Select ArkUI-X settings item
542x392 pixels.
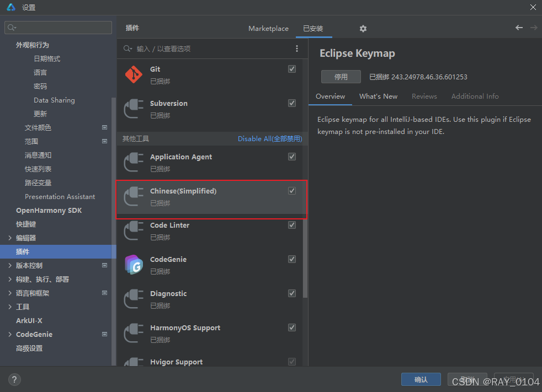click(29, 320)
